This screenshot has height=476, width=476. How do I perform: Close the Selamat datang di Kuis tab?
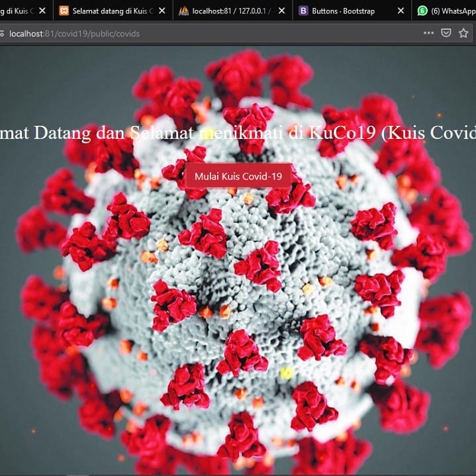coord(162,11)
